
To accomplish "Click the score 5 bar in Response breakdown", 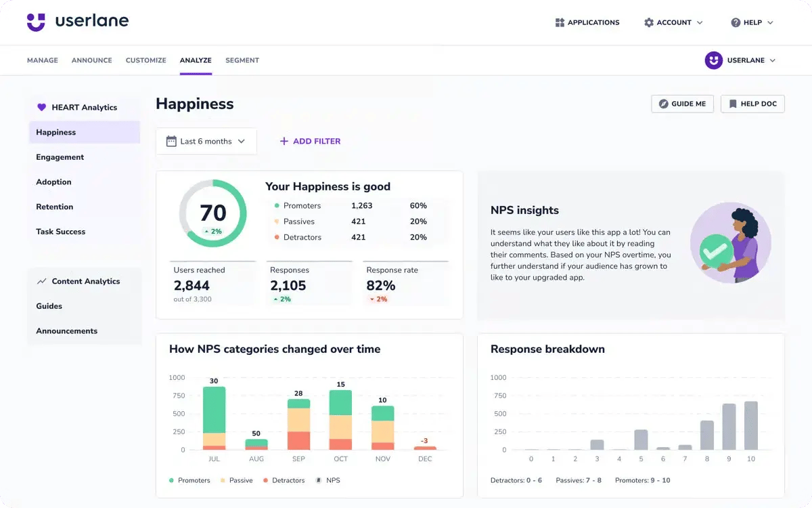I will pos(641,440).
